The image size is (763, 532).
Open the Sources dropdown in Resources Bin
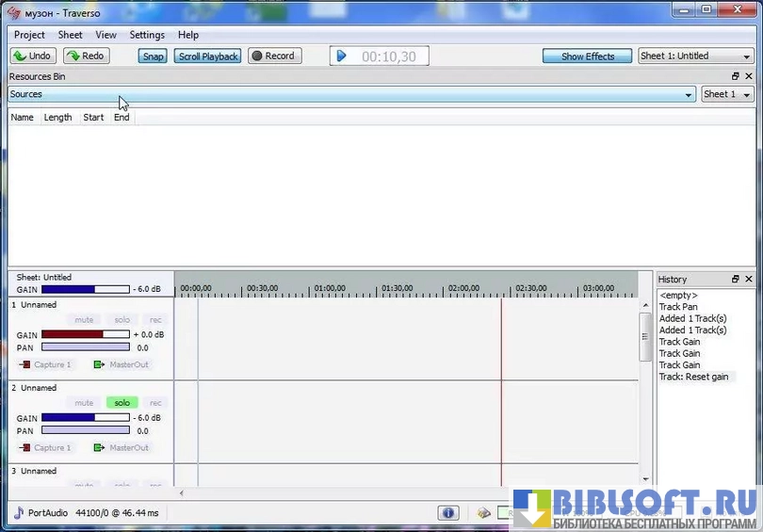pos(690,94)
